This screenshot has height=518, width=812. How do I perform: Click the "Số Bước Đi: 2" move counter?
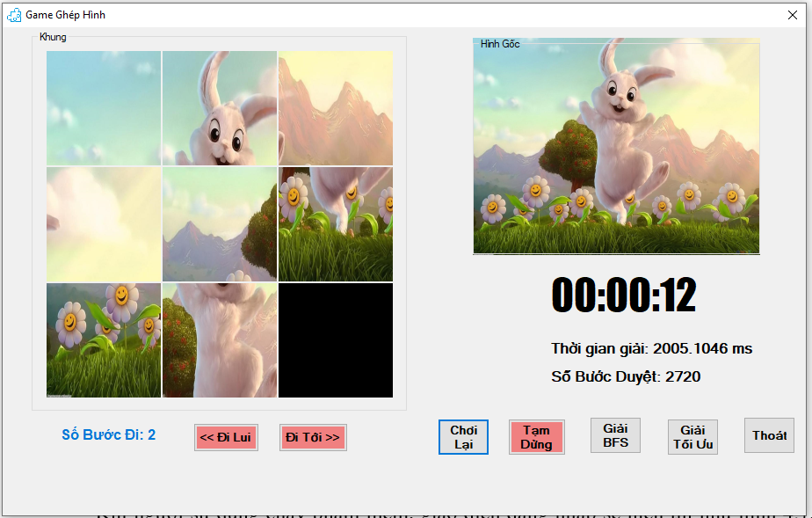click(x=109, y=434)
